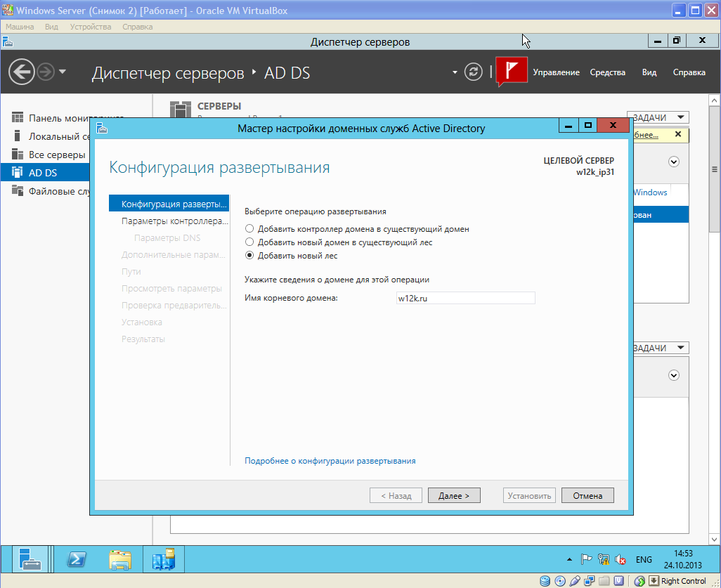
Task: Open the Средства menu
Action: pos(607,72)
